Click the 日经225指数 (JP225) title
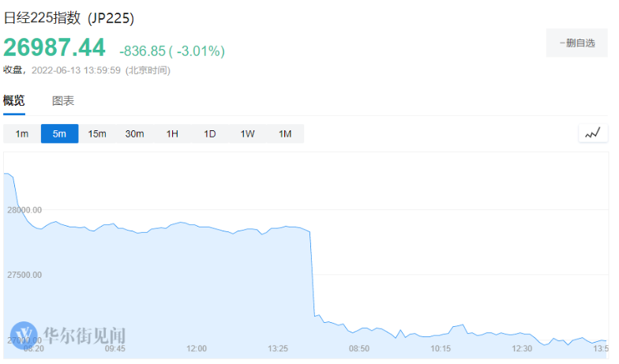This screenshot has width=619, height=364. tap(69, 18)
